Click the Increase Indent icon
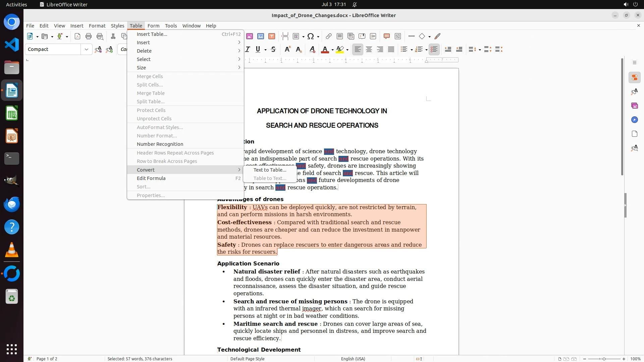Image resolution: width=644 pixels, height=362 pixels. [448, 50]
